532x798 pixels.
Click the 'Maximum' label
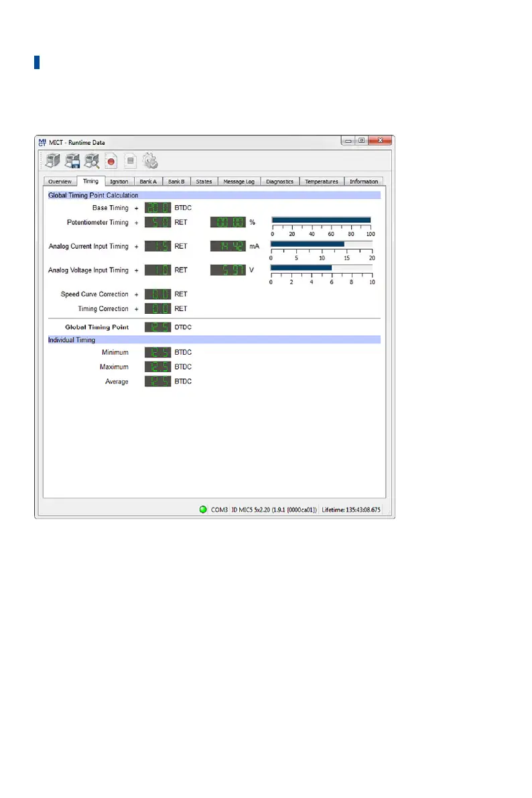coord(114,367)
